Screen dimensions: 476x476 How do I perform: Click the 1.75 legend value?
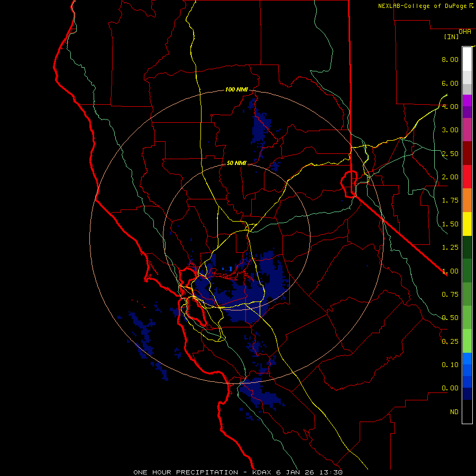pos(450,200)
